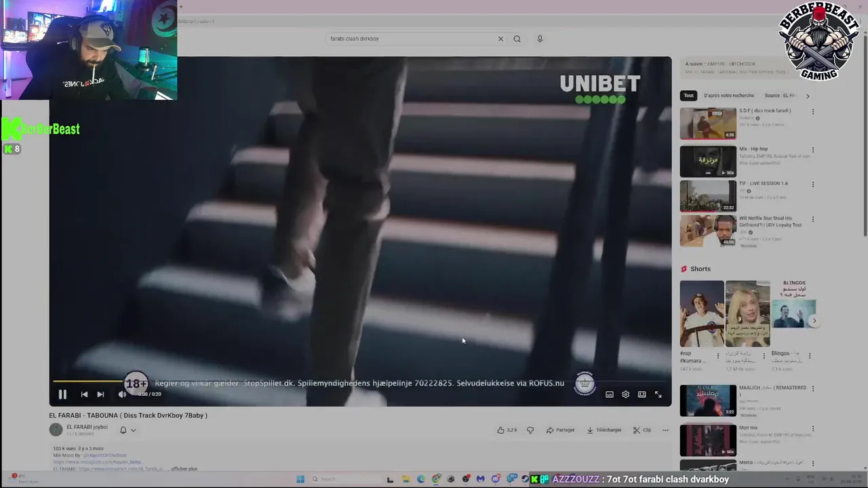Click the Partager share button
Screen dimensions: 868x488
(560, 430)
